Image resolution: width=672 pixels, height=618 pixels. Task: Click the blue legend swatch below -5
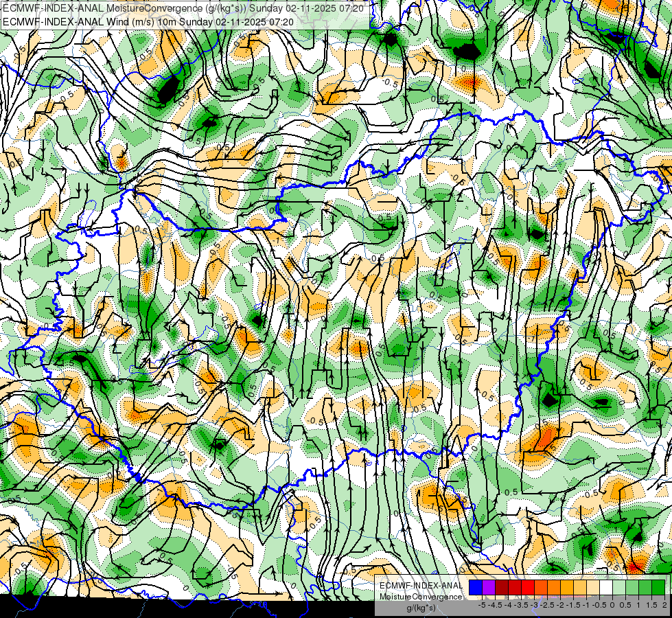pos(476,588)
